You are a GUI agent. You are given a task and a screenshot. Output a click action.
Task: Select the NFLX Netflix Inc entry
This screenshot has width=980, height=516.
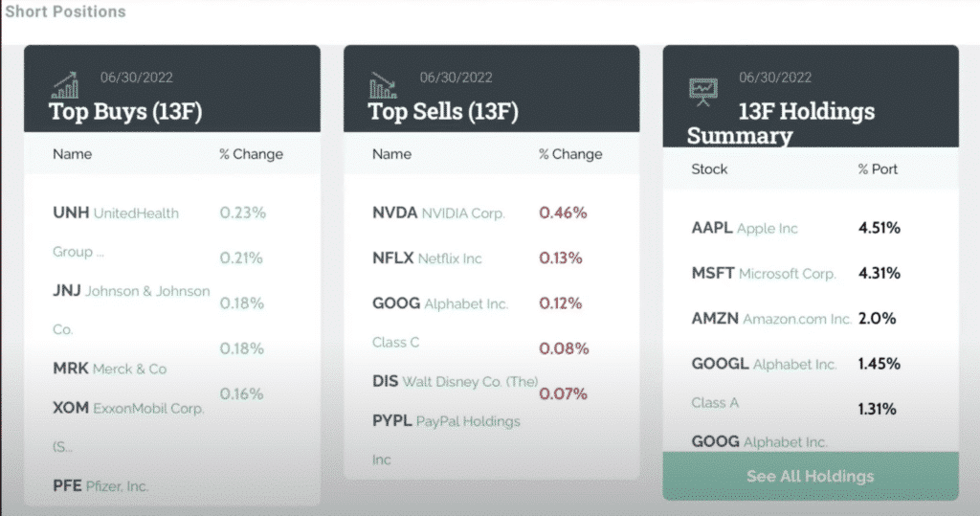pyautogui.click(x=427, y=258)
